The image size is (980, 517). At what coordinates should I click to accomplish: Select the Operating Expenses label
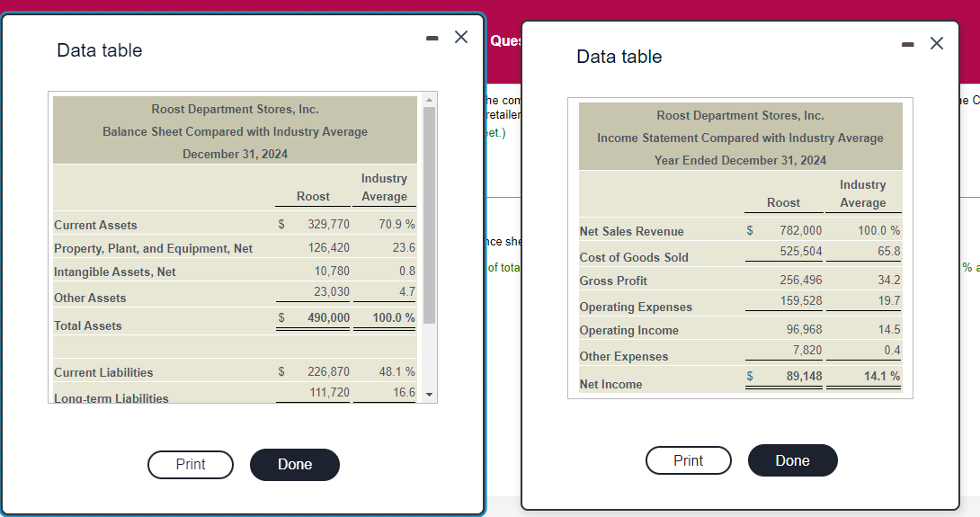pos(636,307)
